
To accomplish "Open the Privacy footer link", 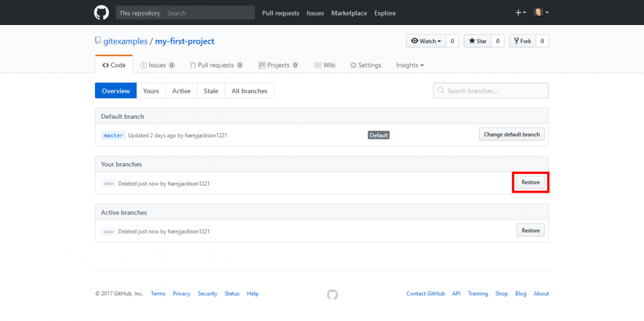I will tap(182, 293).
